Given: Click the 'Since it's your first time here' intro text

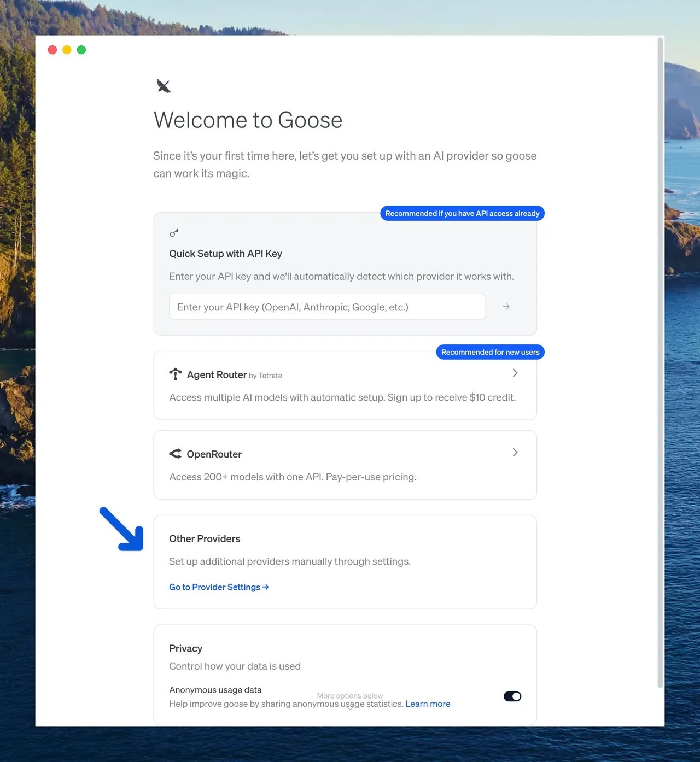Looking at the screenshot, I should point(345,165).
